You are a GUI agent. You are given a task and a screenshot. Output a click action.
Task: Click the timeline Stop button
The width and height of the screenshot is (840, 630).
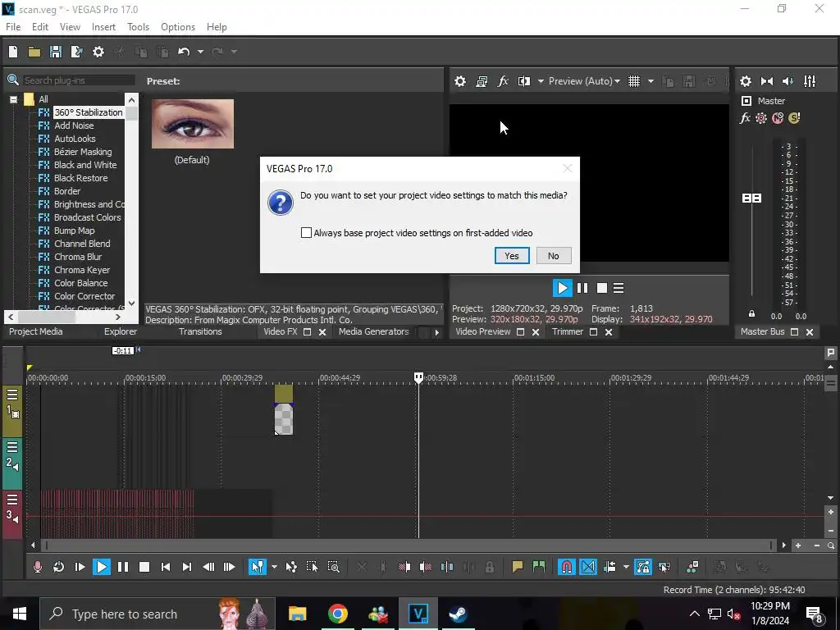tap(144, 567)
